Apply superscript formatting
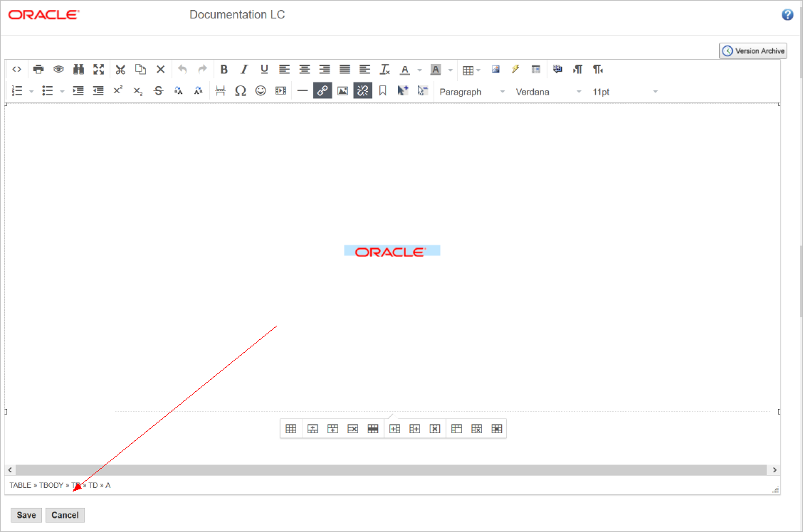This screenshot has height=532, width=803. (118, 90)
